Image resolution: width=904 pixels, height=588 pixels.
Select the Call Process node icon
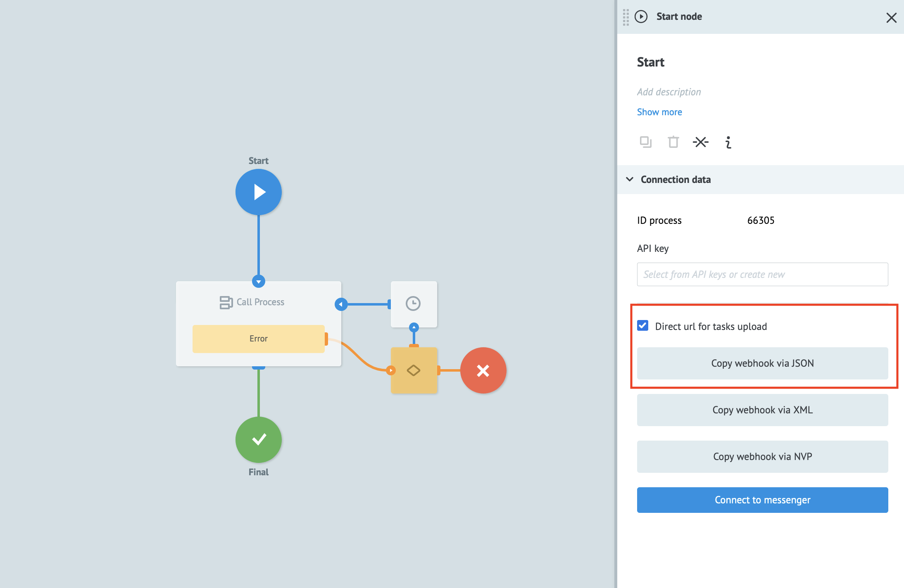226,302
